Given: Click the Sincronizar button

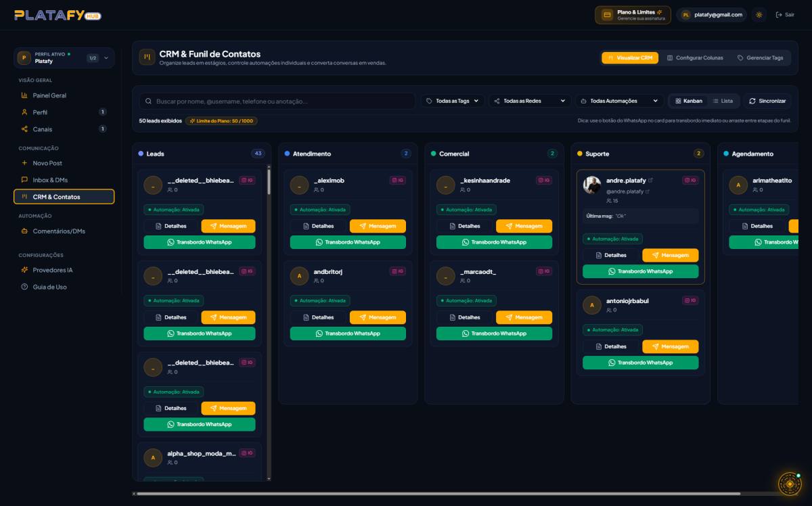Looking at the screenshot, I should coord(767,101).
